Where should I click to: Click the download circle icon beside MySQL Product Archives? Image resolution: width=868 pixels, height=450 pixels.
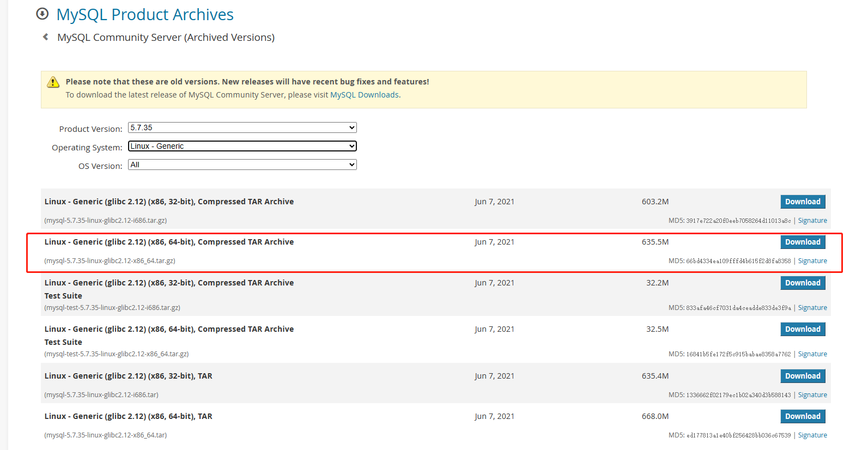point(42,14)
